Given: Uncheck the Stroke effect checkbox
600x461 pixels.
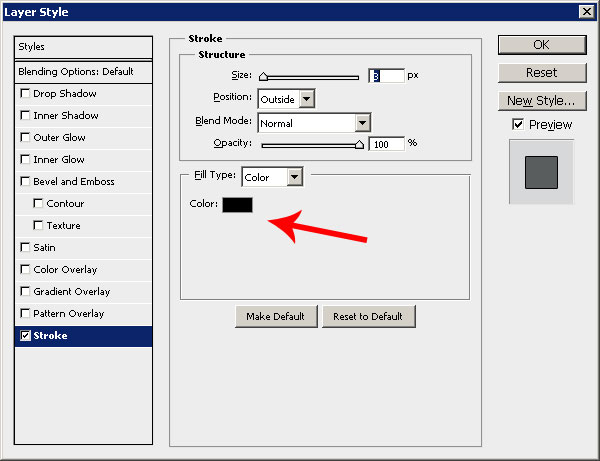Looking at the screenshot, I should [x=25, y=336].
